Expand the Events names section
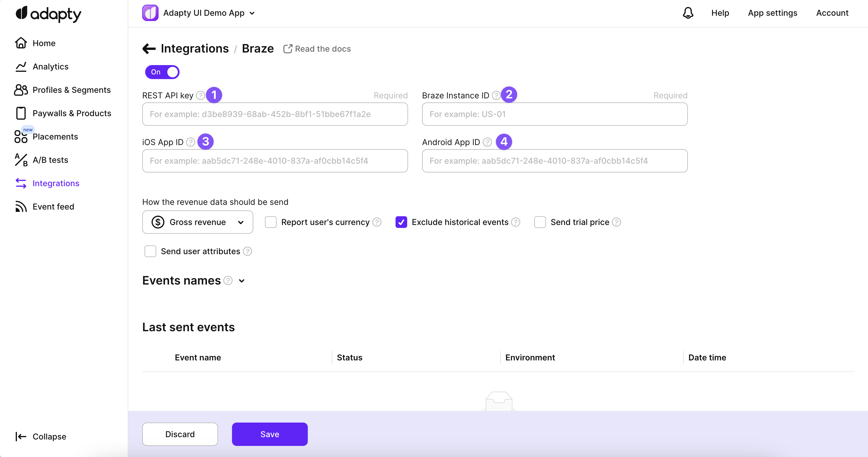 242,281
